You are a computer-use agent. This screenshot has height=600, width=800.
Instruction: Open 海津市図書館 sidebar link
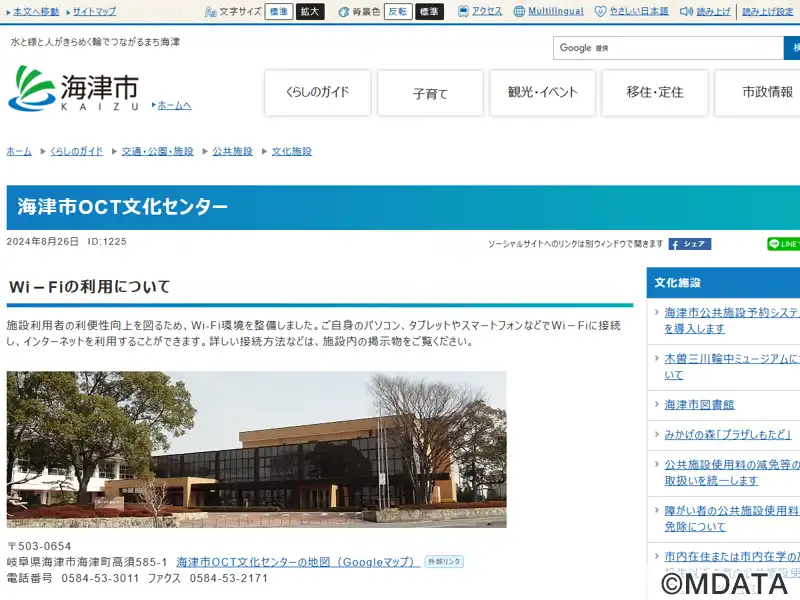(699, 405)
